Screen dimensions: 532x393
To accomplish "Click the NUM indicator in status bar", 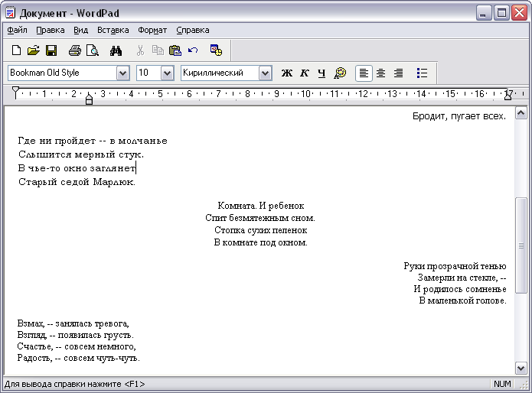I will pyautogui.click(x=502, y=384).
